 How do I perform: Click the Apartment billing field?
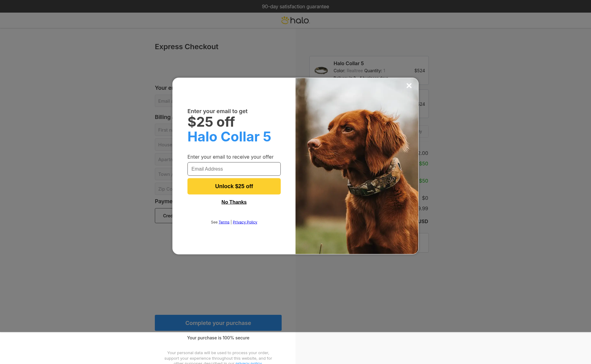coord(164,159)
